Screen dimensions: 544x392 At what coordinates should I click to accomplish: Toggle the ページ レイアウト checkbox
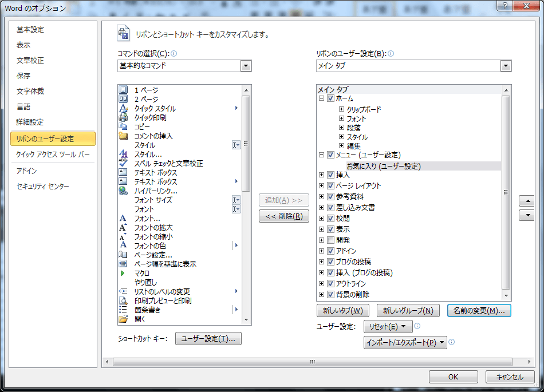tap(330, 185)
